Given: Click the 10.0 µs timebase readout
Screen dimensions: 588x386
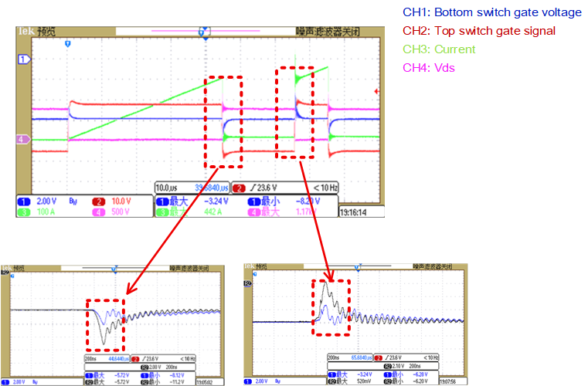Looking at the screenshot, I should click(171, 188).
